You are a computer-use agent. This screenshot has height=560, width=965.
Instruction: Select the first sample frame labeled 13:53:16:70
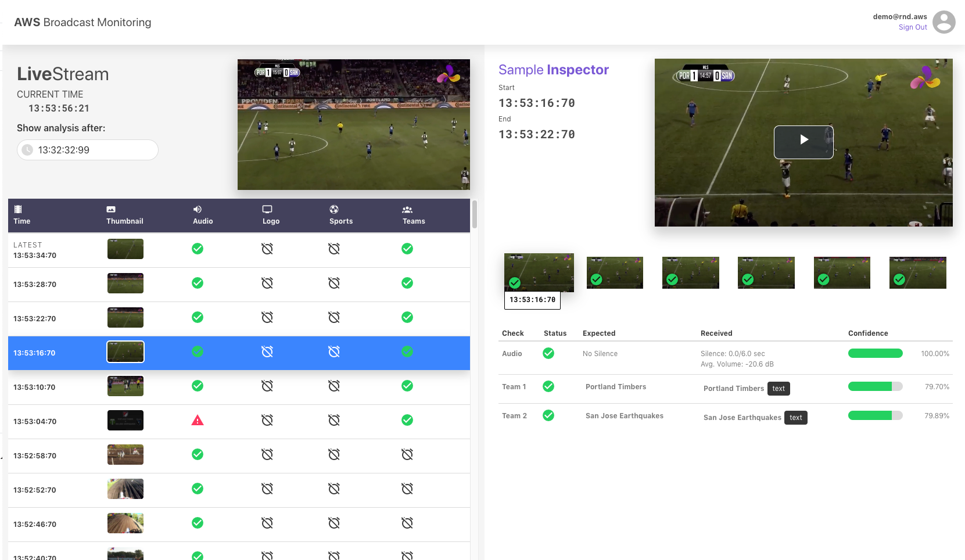(539, 272)
